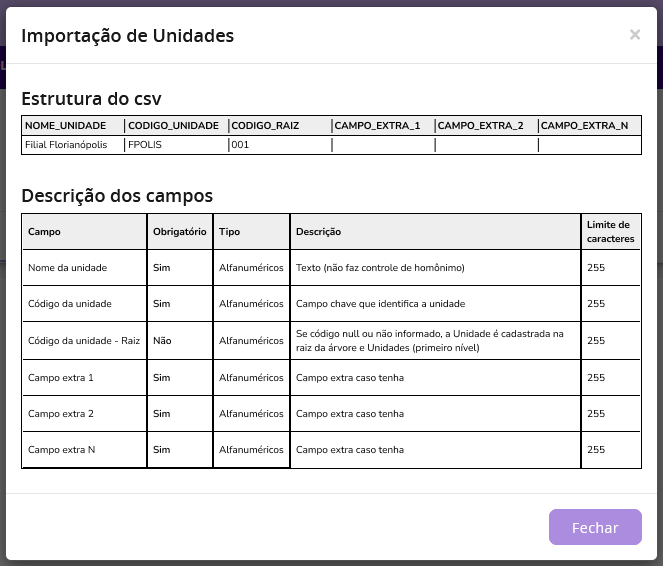
Task: Click the Obrigatório column header
Action: 180,232
